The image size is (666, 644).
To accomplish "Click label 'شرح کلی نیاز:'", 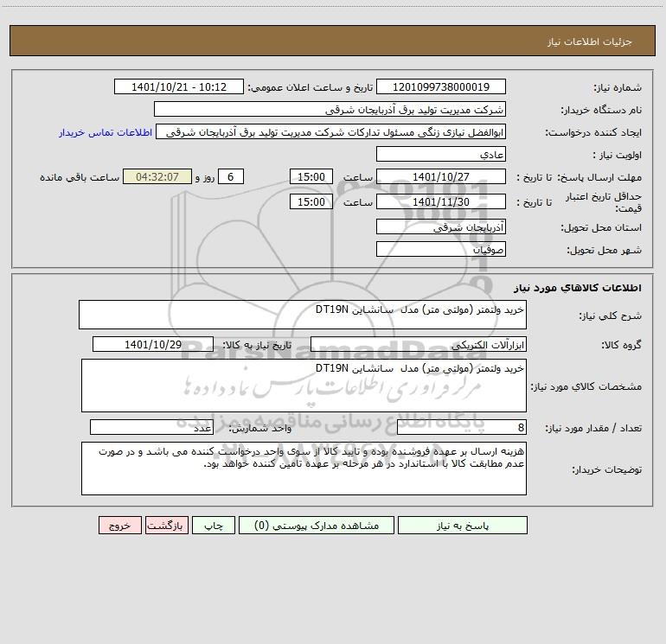I will pos(611,316).
